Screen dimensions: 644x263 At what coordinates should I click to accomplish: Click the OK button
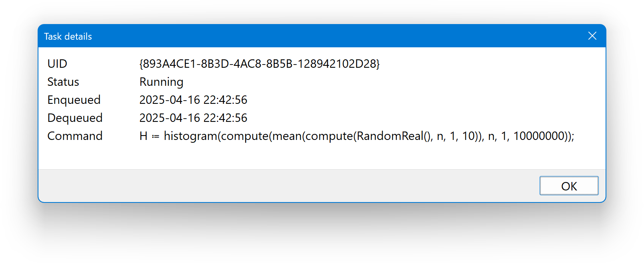click(x=569, y=186)
